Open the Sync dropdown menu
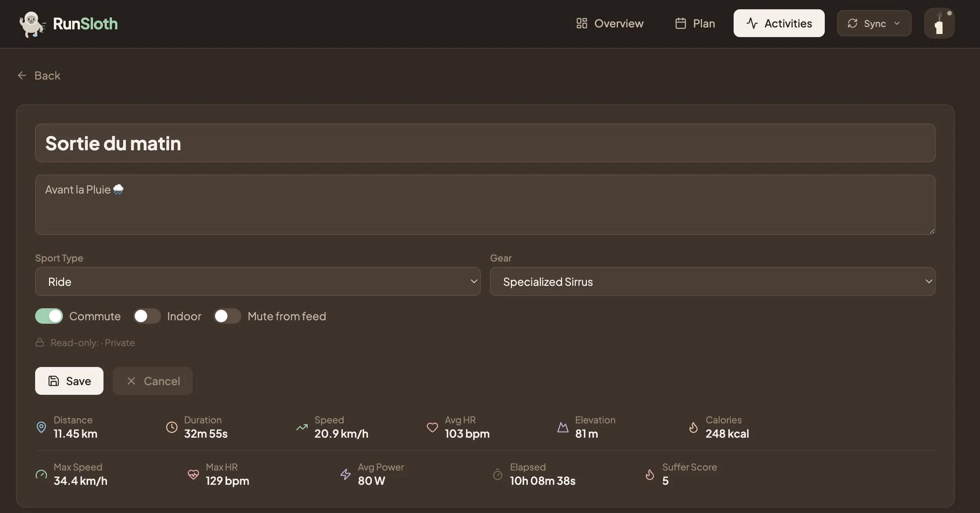 pos(874,24)
